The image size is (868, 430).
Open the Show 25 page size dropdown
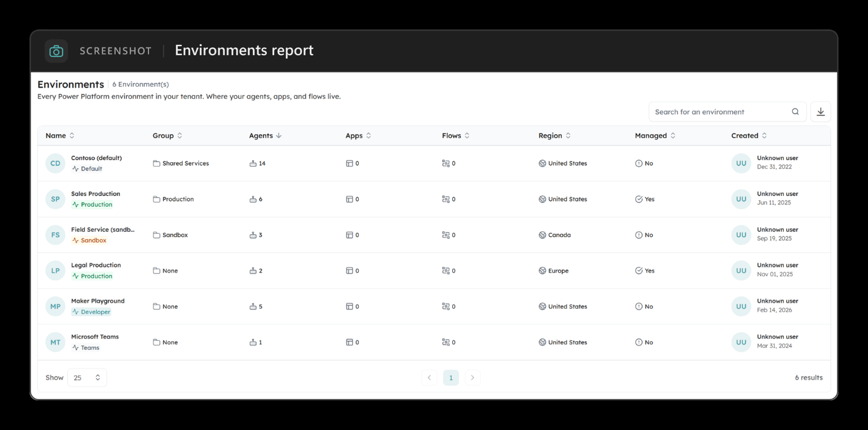point(87,377)
